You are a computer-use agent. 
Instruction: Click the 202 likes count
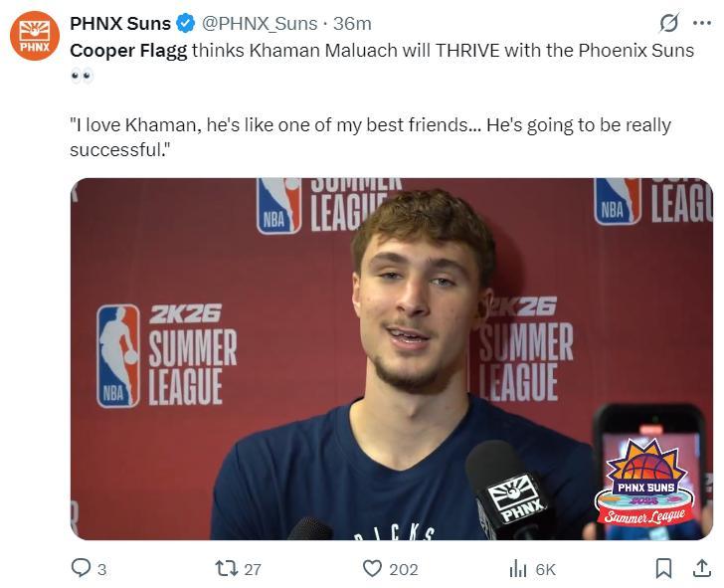coord(404,569)
